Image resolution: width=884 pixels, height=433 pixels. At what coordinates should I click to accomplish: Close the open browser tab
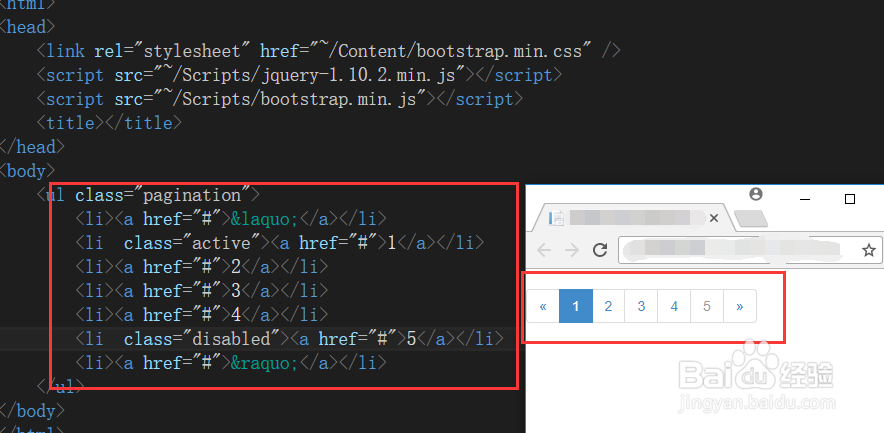pyautogui.click(x=713, y=218)
